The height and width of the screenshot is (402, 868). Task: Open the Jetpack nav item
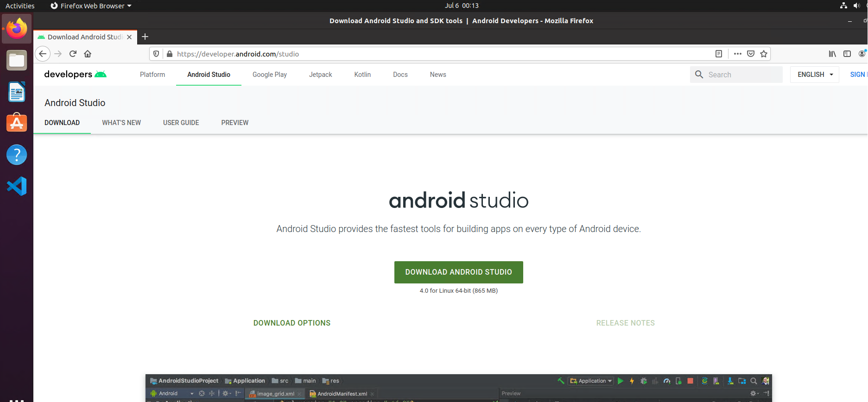point(321,75)
